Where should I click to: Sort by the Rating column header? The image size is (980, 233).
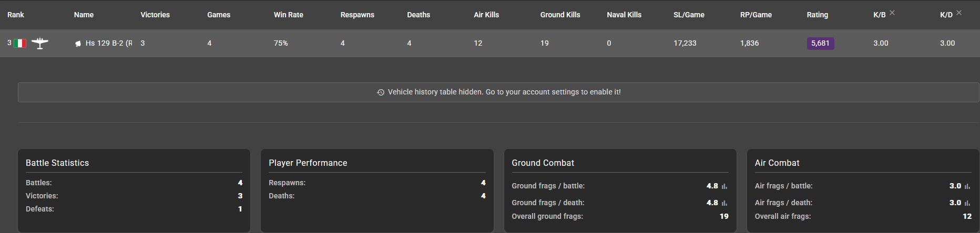tap(817, 15)
